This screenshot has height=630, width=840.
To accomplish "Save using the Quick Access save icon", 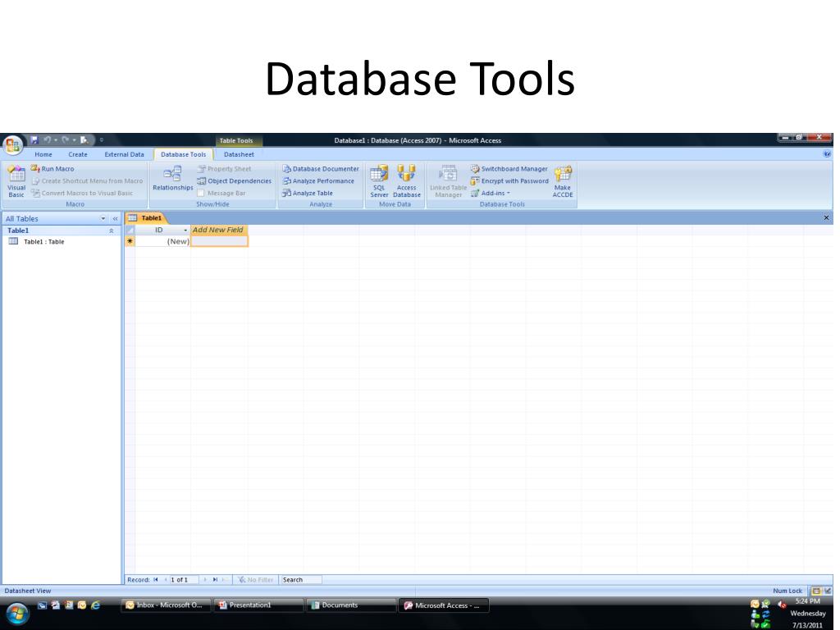I will coord(34,139).
